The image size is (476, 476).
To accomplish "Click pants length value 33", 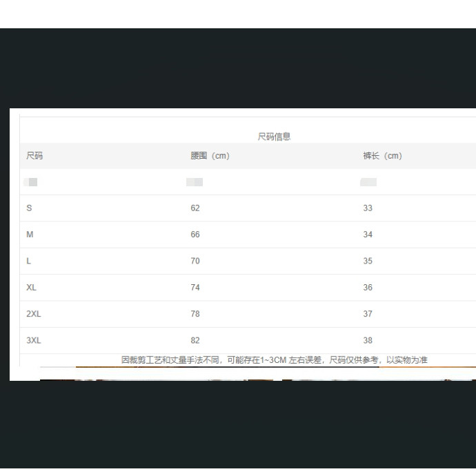I will pyautogui.click(x=368, y=208).
